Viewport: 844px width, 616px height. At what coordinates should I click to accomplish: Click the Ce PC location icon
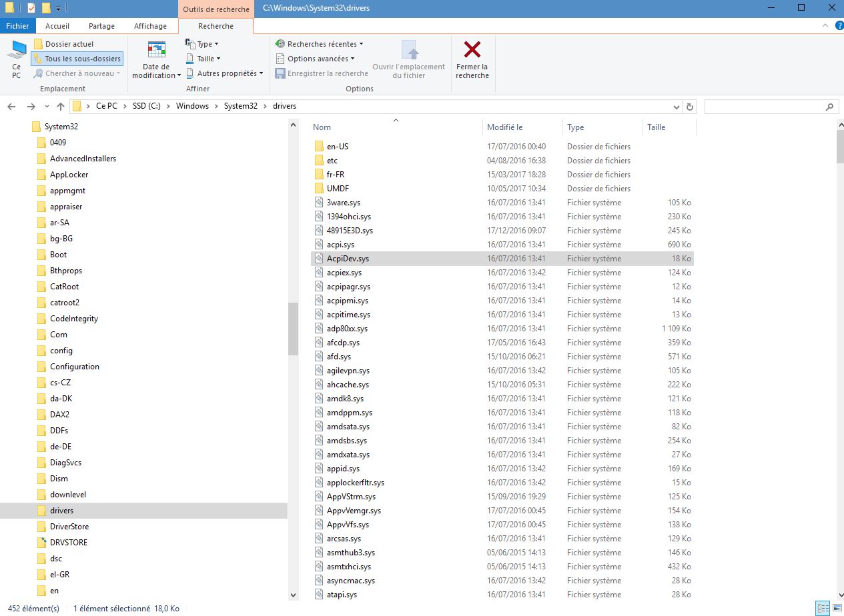point(16,51)
